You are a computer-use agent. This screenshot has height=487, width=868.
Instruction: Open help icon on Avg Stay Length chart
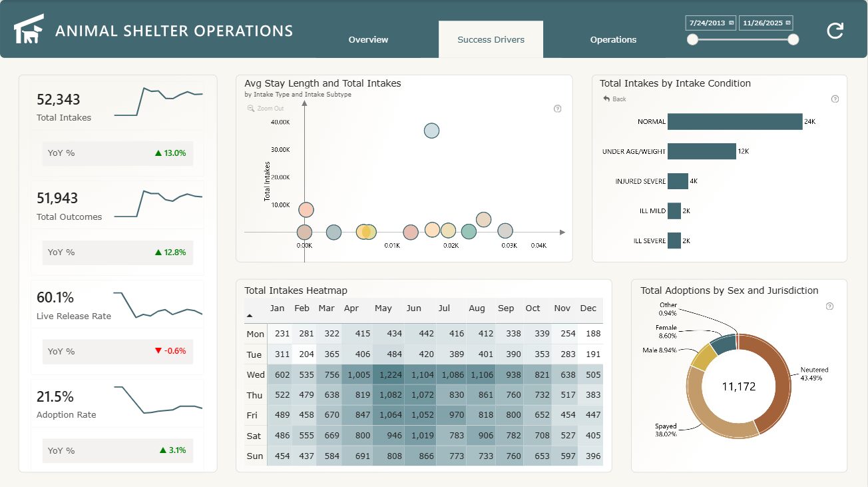558,109
